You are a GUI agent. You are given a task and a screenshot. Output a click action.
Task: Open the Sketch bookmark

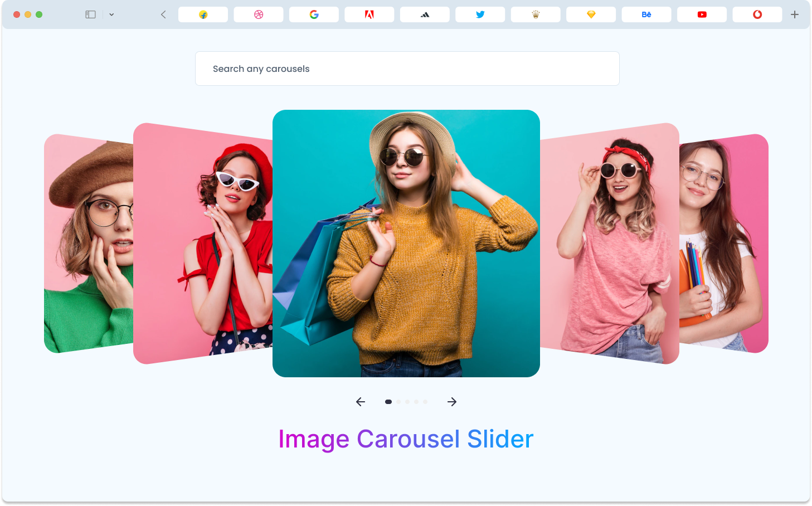[x=591, y=14]
